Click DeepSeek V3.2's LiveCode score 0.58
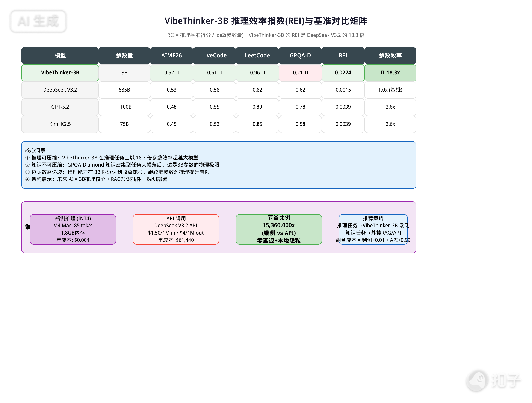 pyautogui.click(x=214, y=90)
